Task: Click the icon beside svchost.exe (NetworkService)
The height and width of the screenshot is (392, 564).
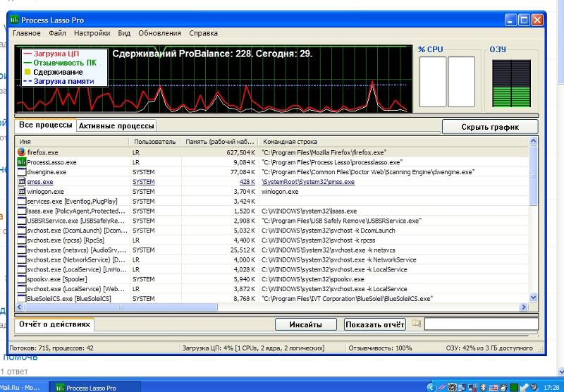Action: coord(22,259)
